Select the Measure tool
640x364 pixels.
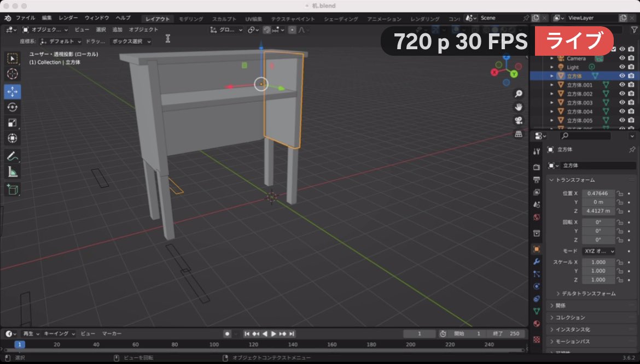[x=12, y=172]
